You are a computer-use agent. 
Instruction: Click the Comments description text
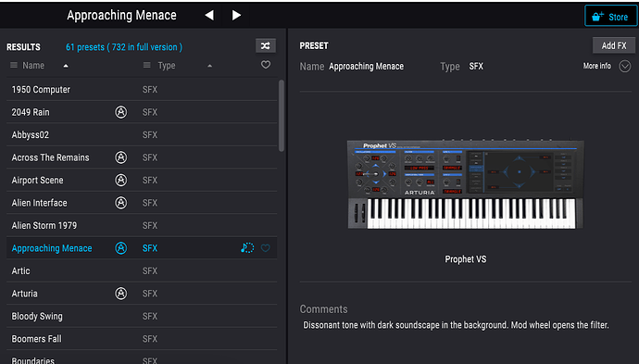point(456,325)
